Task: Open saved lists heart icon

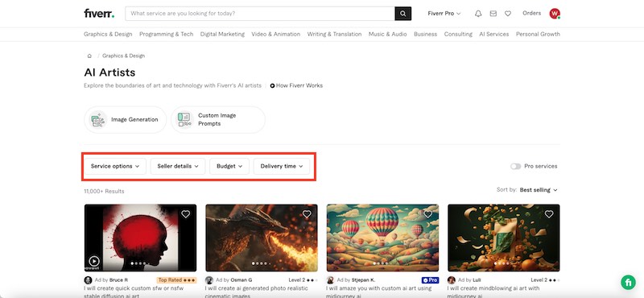Action: 508,14
